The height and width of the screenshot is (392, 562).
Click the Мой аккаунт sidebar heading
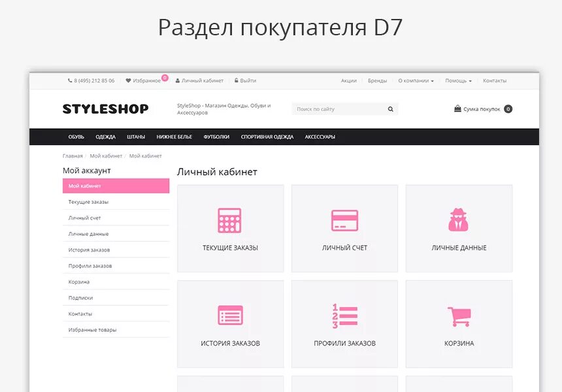tap(87, 171)
